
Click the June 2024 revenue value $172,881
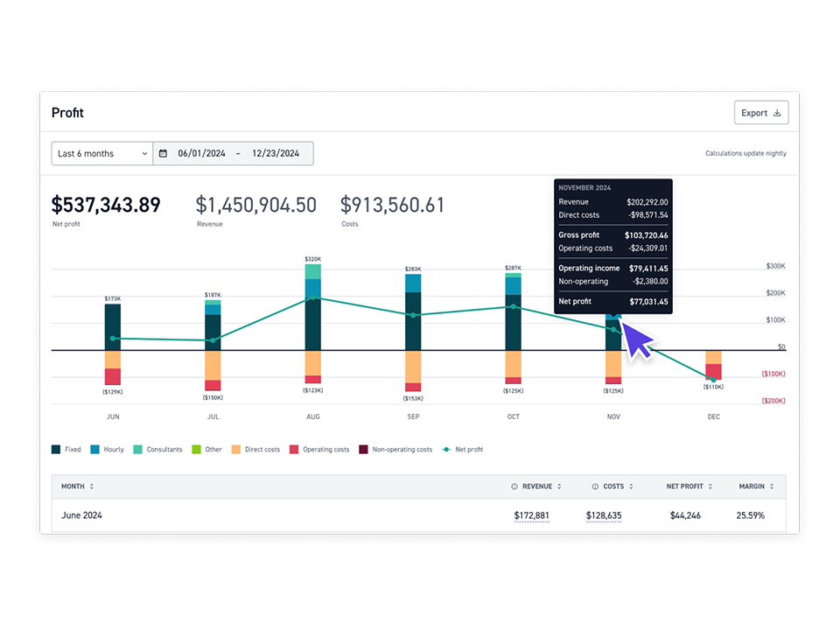pos(531,515)
